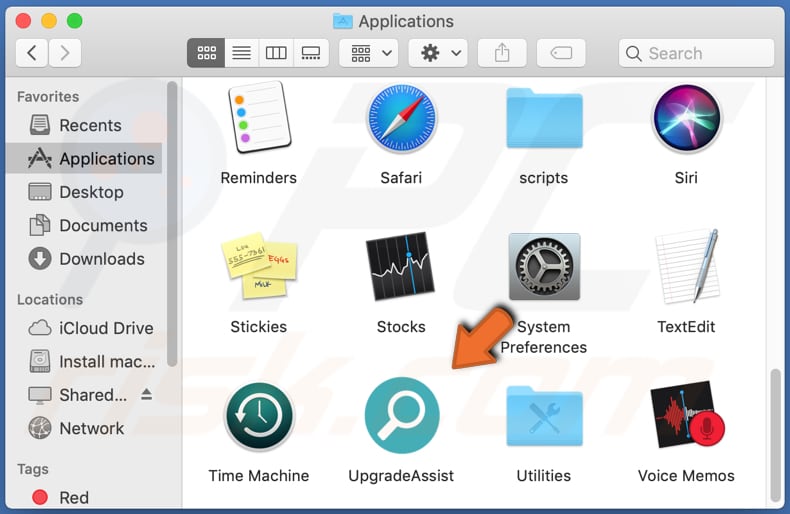Expand the Action gear menu
Screen dimensions: 790x514
(440, 53)
